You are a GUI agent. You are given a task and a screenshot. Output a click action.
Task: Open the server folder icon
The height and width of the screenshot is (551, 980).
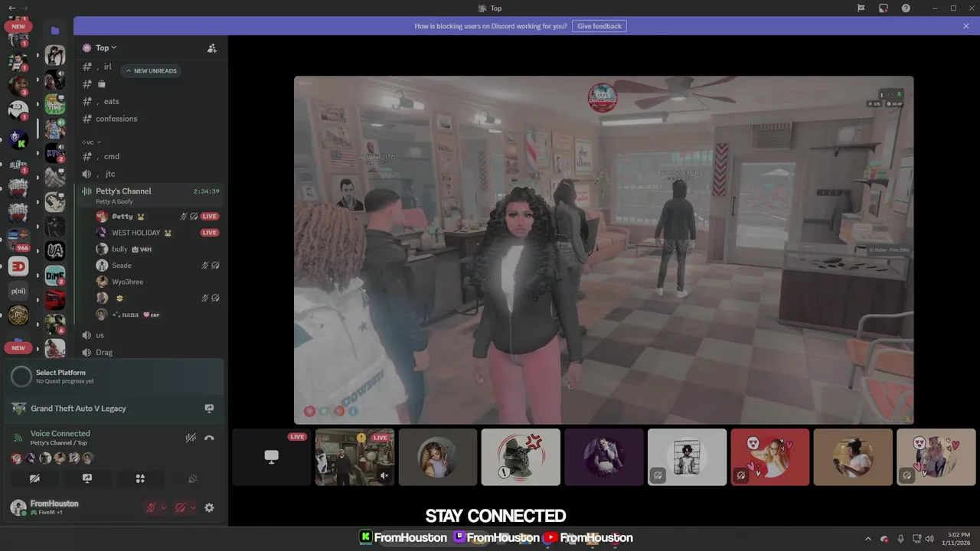pos(54,31)
